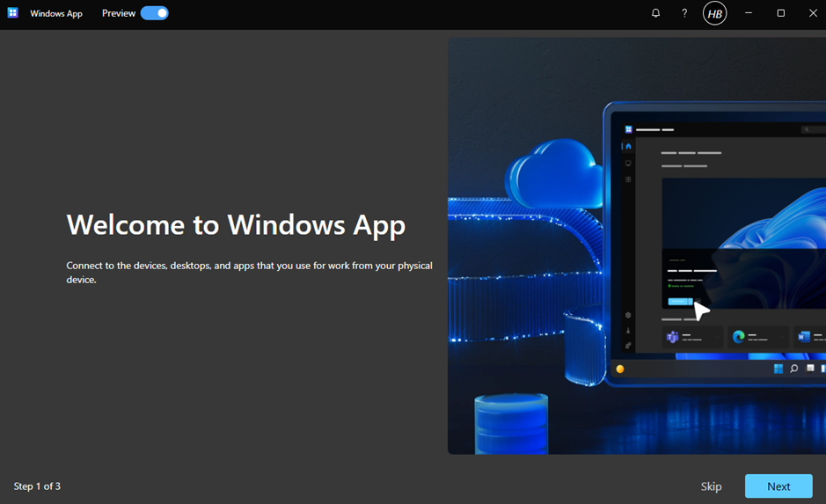Minimize the Windows App window
The height and width of the screenshot is (504, 826).
[749, 13]
